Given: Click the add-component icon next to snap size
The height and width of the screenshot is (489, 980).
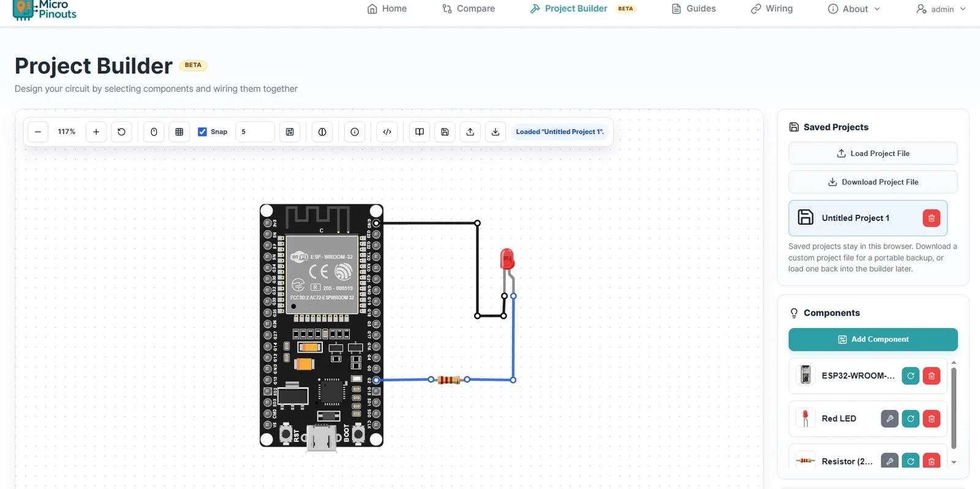Looking at the screenshot, I should pyautogui.click(x=290, y=132).
